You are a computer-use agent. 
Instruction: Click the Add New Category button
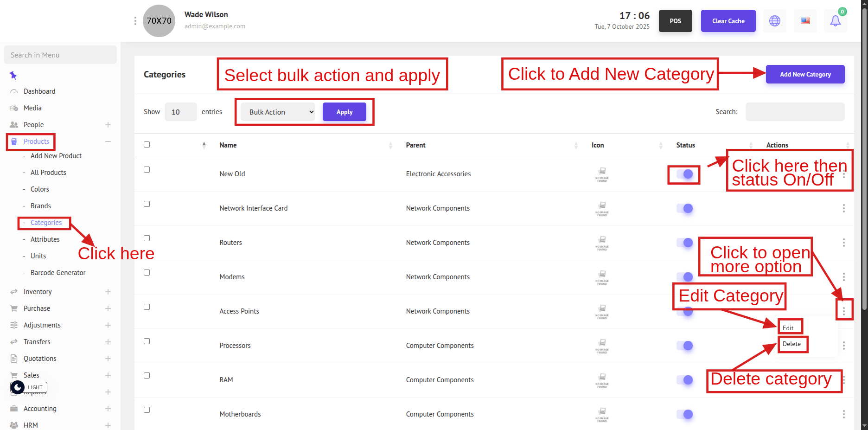805,74
